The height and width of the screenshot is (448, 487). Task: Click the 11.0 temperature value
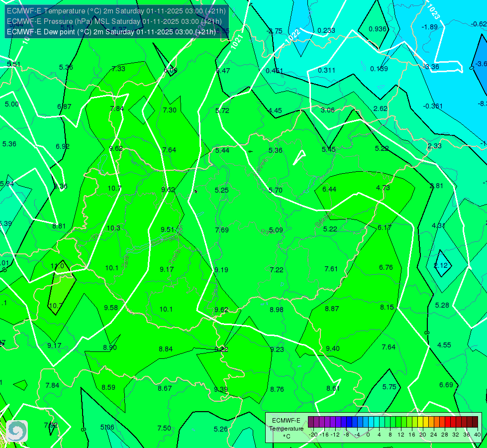[x=57, y=266]
